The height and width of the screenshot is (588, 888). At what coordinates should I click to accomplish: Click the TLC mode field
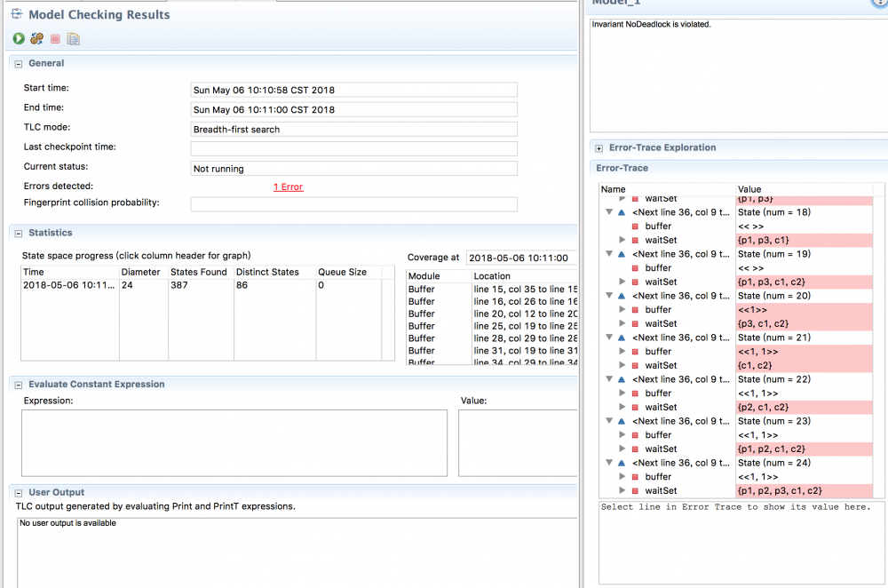point(354,130)
